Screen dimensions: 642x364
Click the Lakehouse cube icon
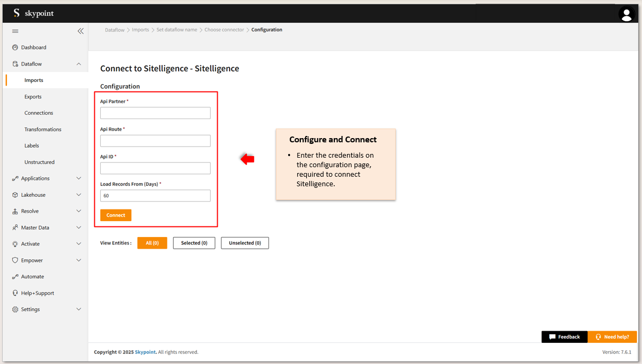(15, 195)
